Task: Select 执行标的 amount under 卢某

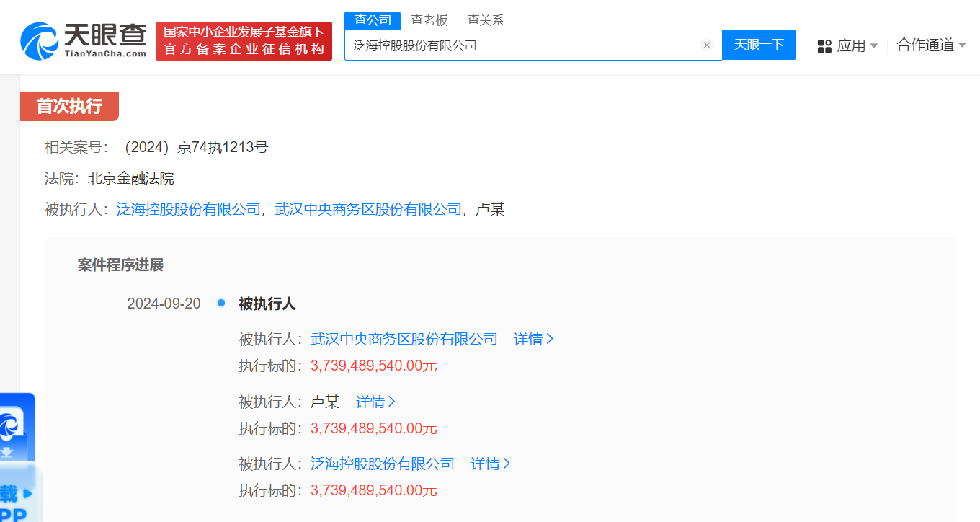Action: [374, 428]
